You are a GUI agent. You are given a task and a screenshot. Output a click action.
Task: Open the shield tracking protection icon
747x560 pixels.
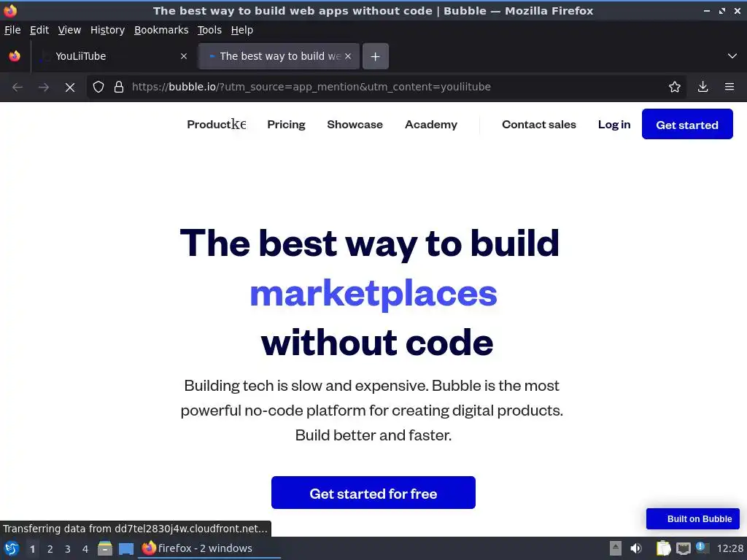[x=98, y=87]
